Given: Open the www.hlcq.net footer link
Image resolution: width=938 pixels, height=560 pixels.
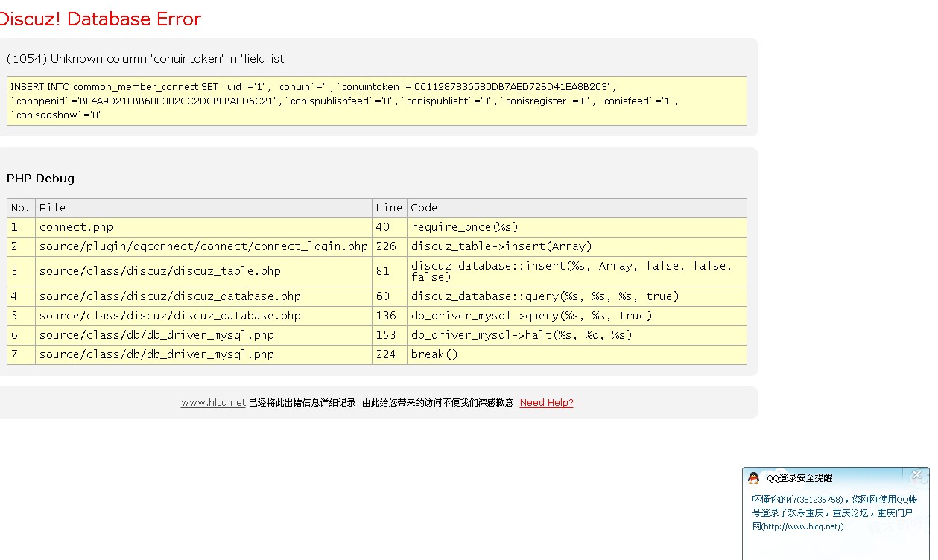Looking at the screenshot, I should pos(213,403).
